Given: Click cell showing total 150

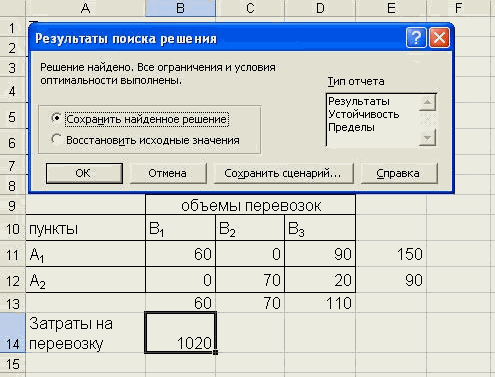Looking at the screenshot, I should (x=391, y=254).
